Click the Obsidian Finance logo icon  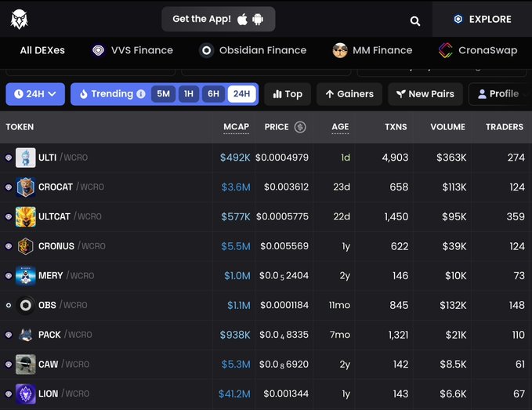[206, 51]
